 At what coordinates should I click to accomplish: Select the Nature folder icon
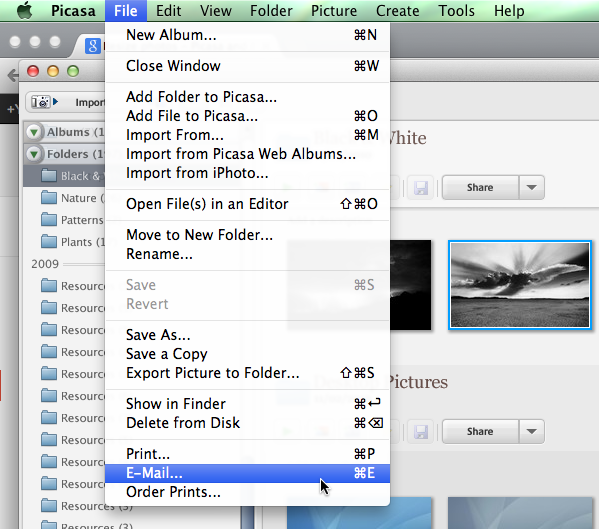tap(49, 198)
